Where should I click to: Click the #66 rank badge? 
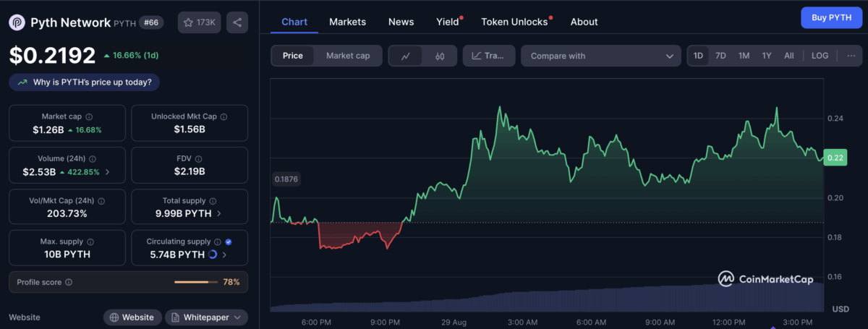(151, 22)
